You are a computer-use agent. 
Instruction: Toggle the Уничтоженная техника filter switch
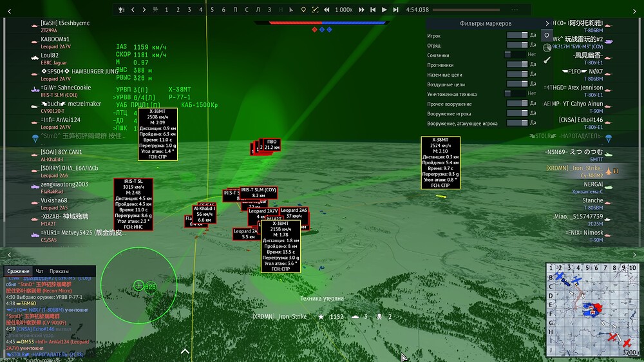pyautogui.click(x=516, y=93)
